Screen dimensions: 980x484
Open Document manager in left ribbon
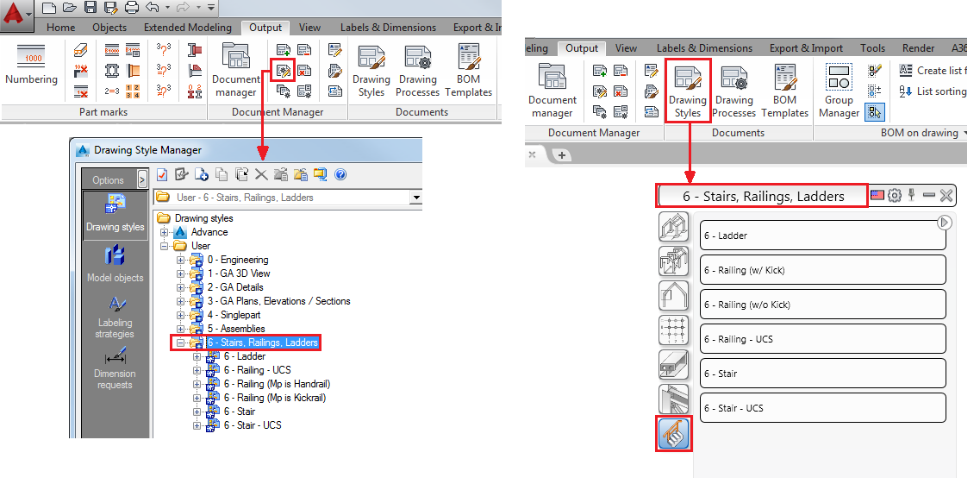(235, 71)
